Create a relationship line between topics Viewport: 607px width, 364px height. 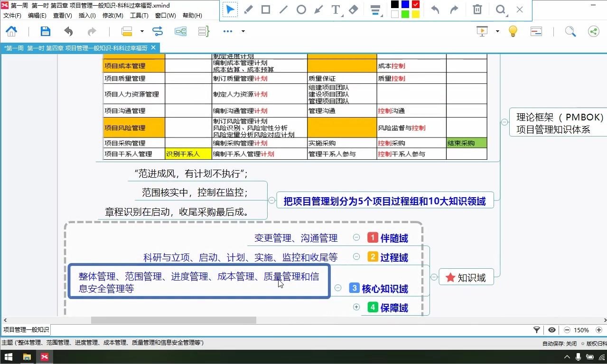[158, 31]
